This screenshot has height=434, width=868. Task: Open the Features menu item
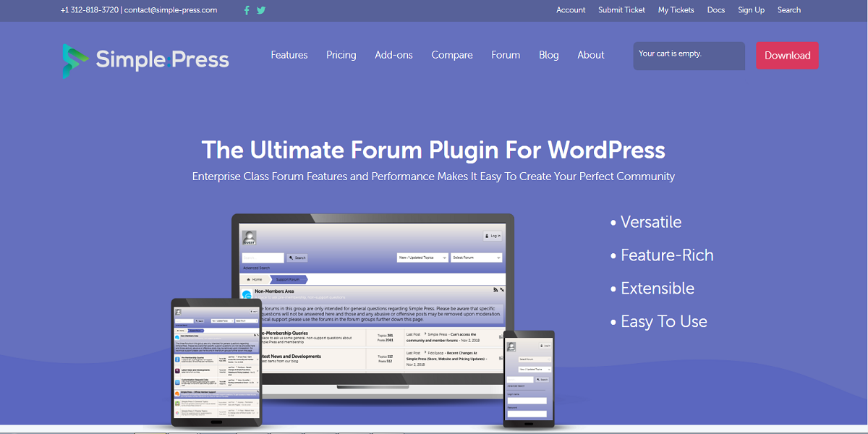coord(289,55)
